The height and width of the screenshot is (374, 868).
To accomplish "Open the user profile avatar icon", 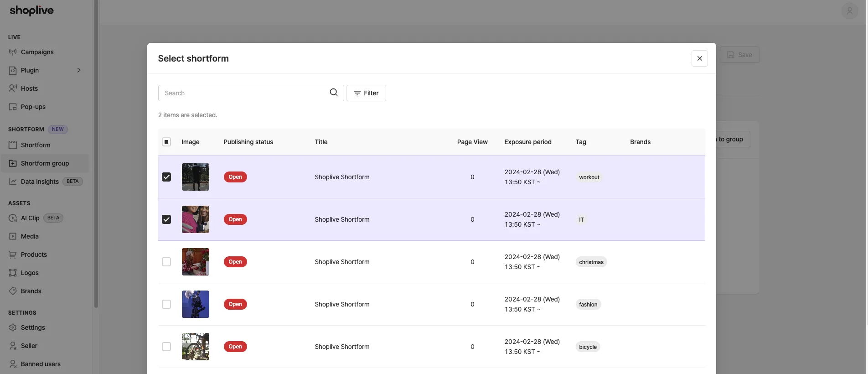I will click(849, 11).
